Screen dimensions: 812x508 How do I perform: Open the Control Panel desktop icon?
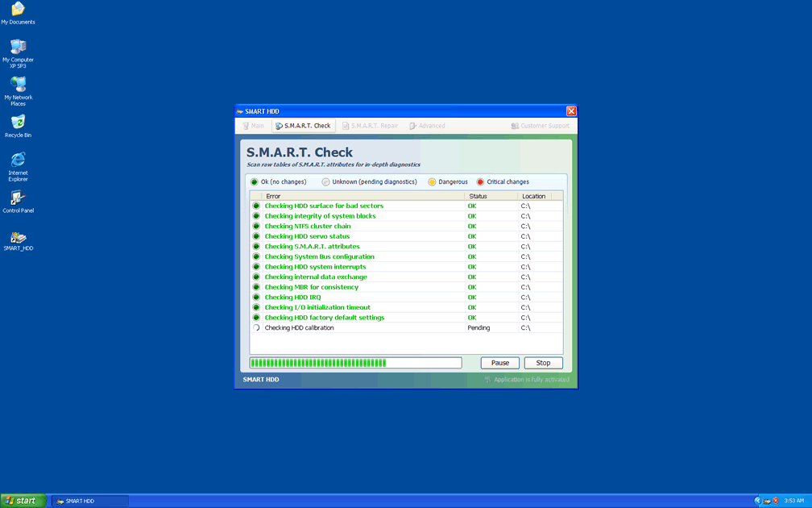pyautogui.click(x=18, y=198)
